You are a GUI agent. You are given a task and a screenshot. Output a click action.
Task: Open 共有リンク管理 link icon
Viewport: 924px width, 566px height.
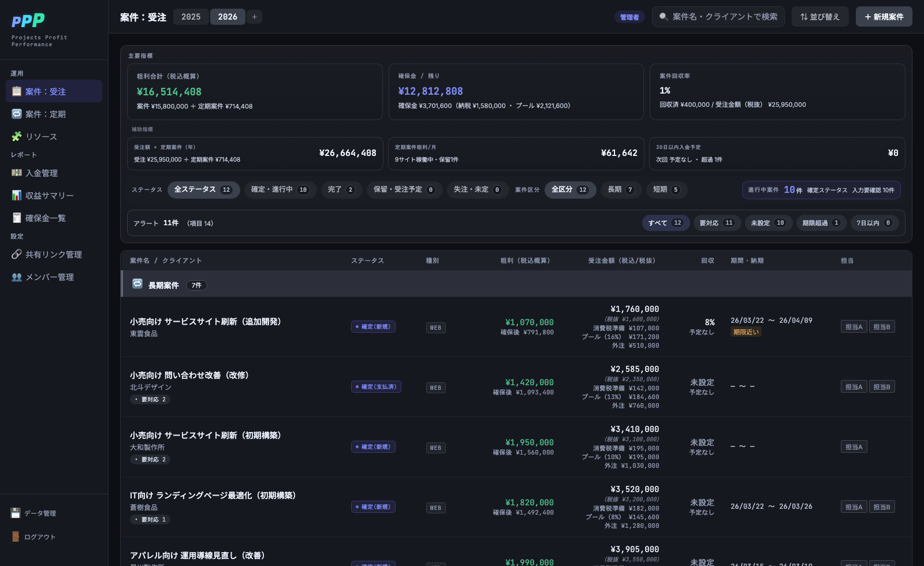(17, 254)
